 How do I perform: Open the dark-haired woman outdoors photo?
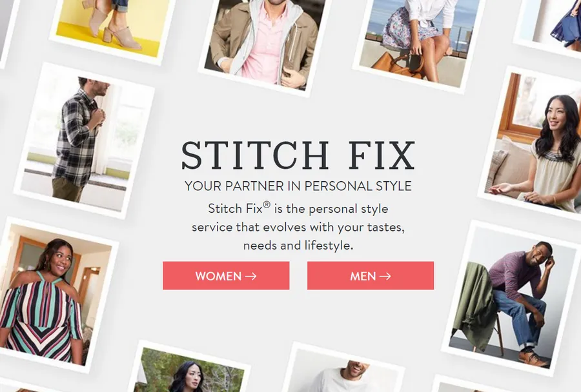[189, 368]
